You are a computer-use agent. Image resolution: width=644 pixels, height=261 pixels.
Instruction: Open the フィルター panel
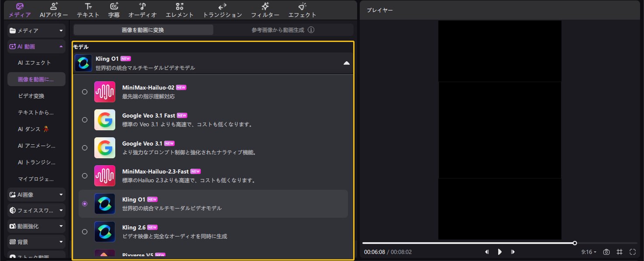click(265, 10)
